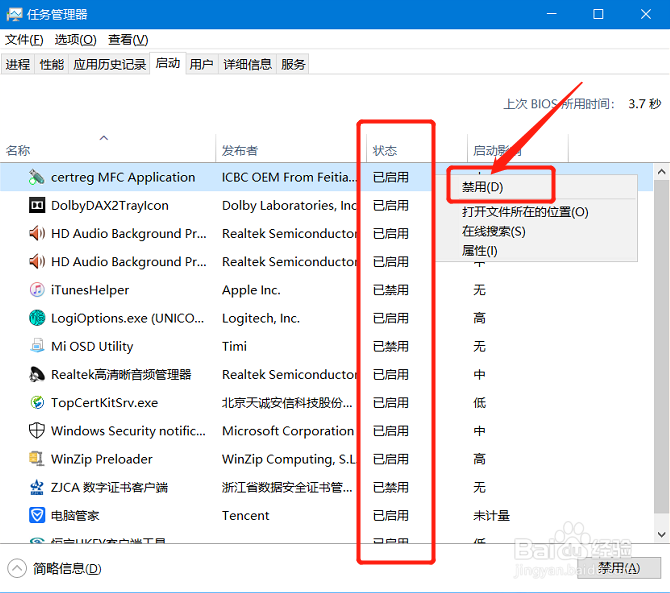Screen dimensions: 670x593
Task: Sort by the 名称 column header
Action: pyautogui.click(x=108, y=150)
